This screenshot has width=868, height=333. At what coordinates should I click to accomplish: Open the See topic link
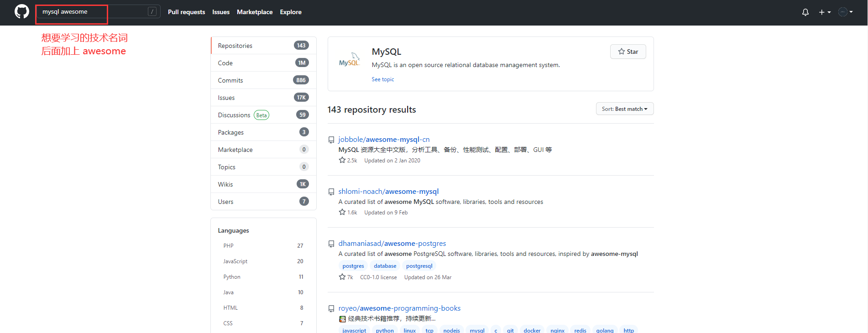click(x=382, y=79)
